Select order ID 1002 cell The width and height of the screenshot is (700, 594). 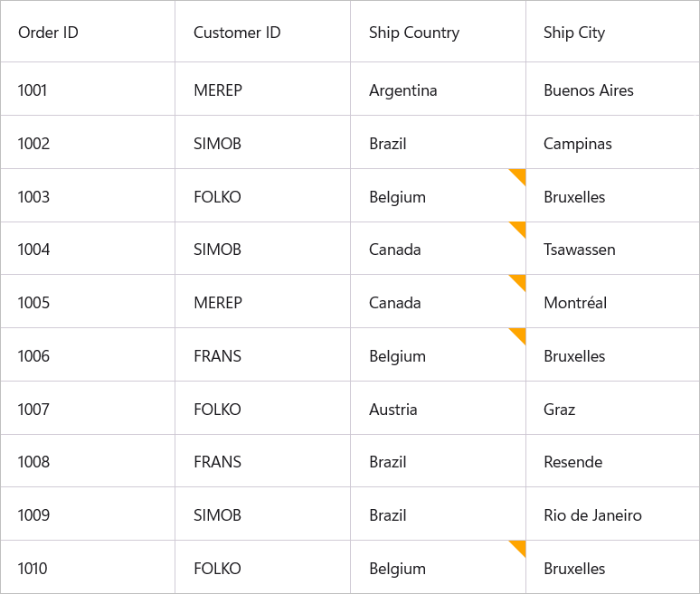[34, 144]
